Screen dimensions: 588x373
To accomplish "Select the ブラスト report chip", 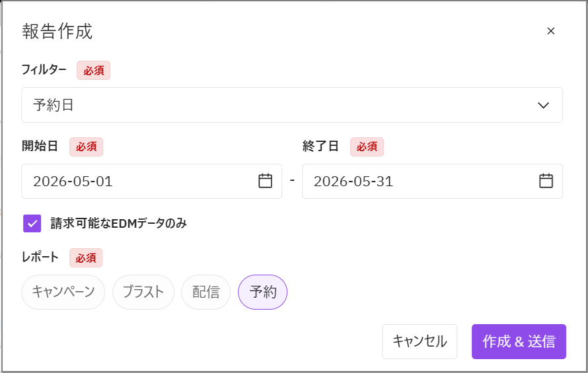I will 143,292.
